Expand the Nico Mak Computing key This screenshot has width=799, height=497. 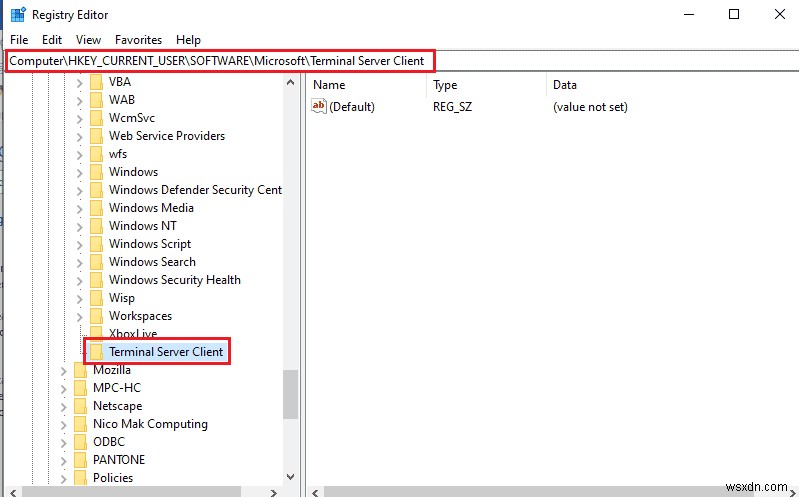click(x=64, y=424)
